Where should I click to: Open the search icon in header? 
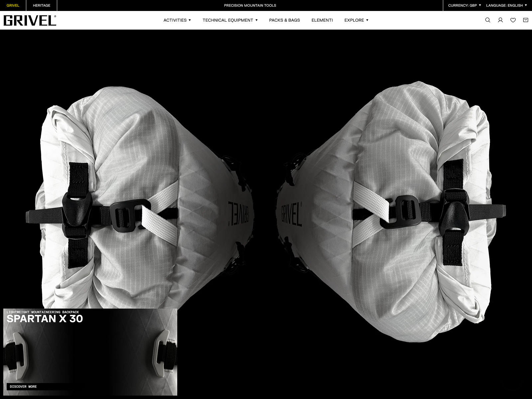[x=488, y=20]
